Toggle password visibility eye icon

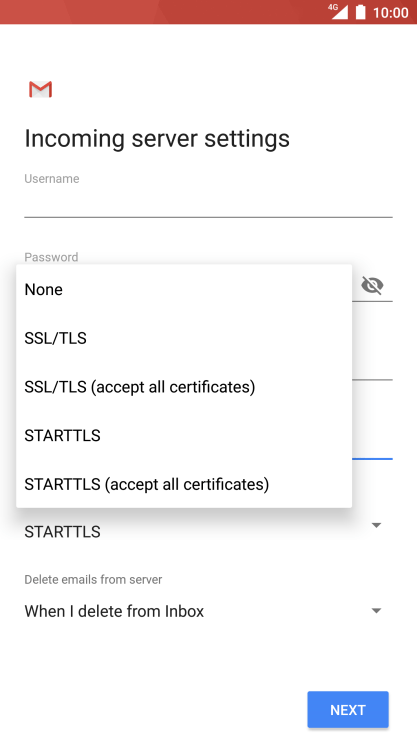[x=373, y=285]
